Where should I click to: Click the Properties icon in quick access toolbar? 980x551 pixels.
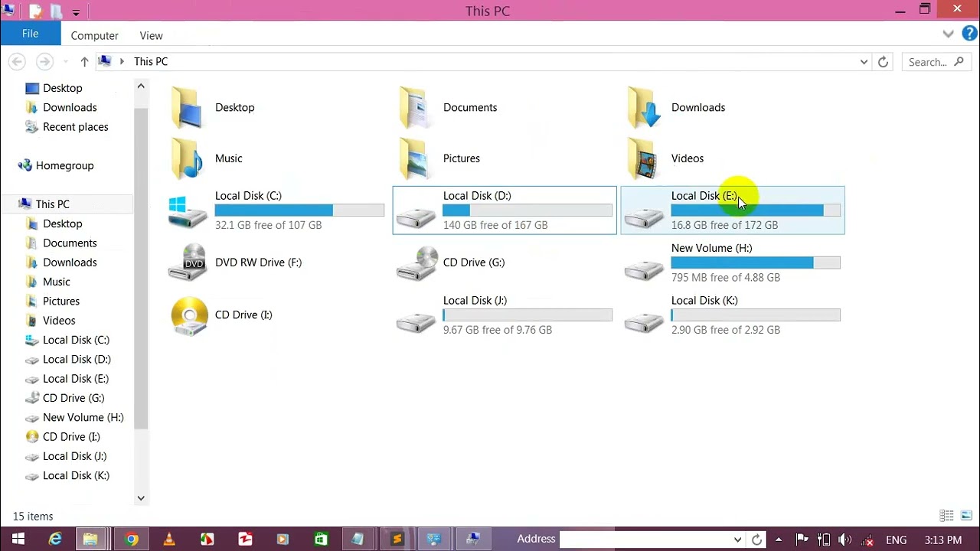click(x=36, y=11)
